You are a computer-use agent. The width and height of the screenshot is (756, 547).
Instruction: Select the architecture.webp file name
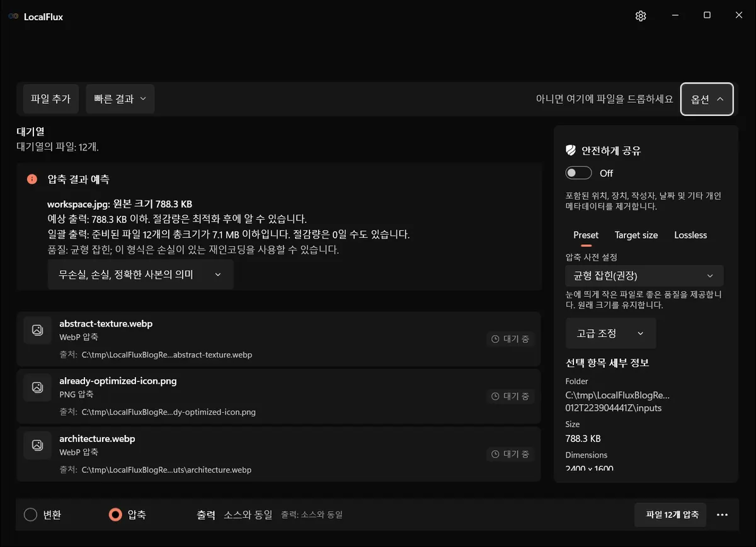[97, 439]
